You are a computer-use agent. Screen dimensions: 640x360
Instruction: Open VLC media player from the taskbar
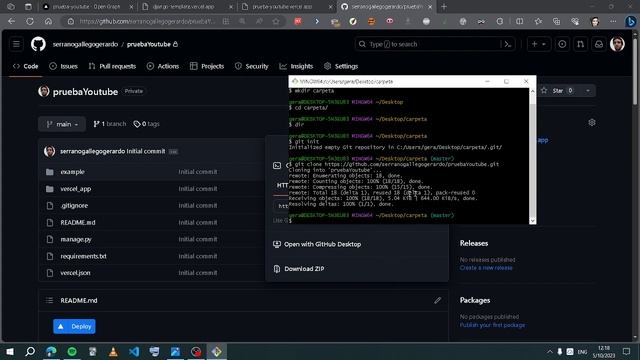click(x=113, y=351)
